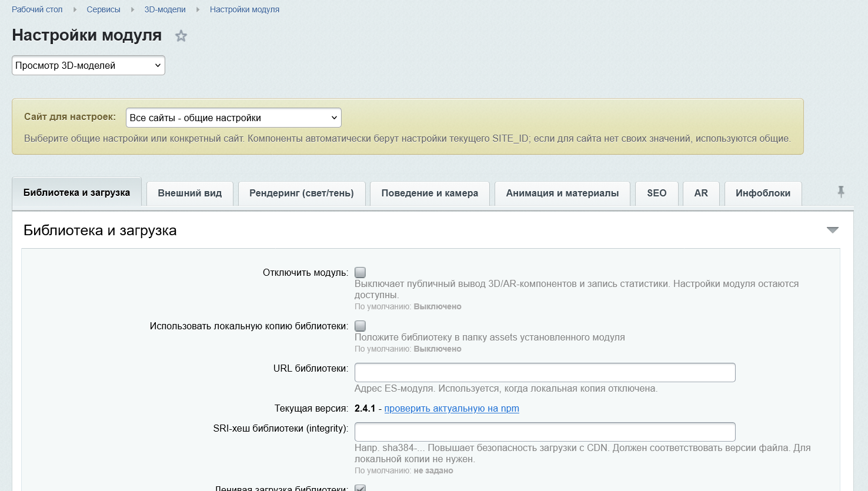Screen dimensions: 868x491
Task: Focus the SRI-хеш библиотеки (integrity) field
Action: click(x=545, y=432)
